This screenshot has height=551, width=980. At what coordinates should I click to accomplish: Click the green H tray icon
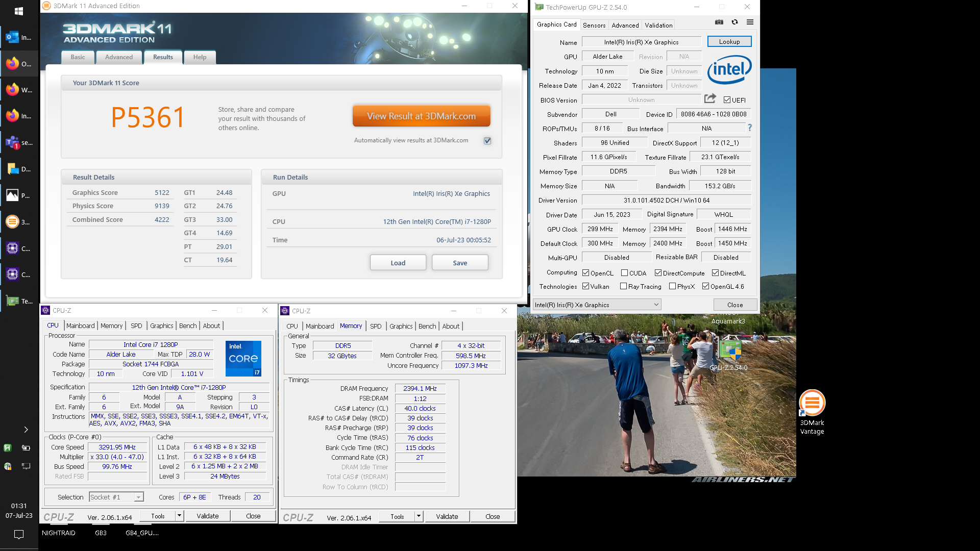click(x=8, y=448)
